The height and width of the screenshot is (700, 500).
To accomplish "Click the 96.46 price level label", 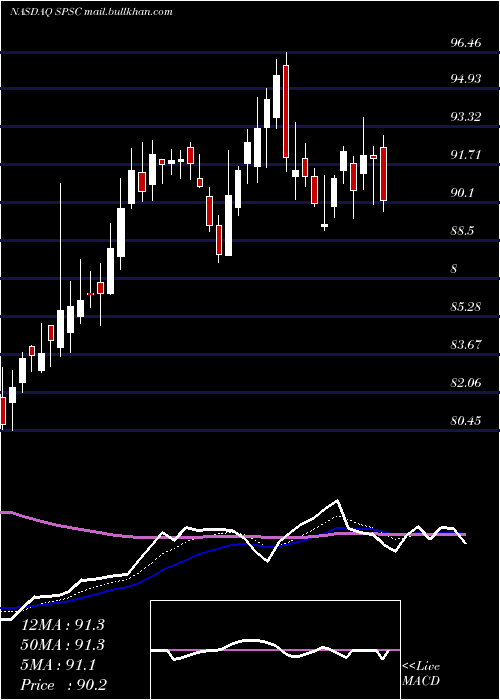I will pyautogui.click(x=466, y=43).
